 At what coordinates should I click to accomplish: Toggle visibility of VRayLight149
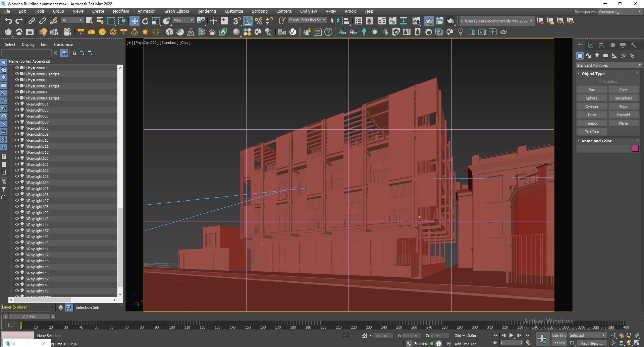17,291
